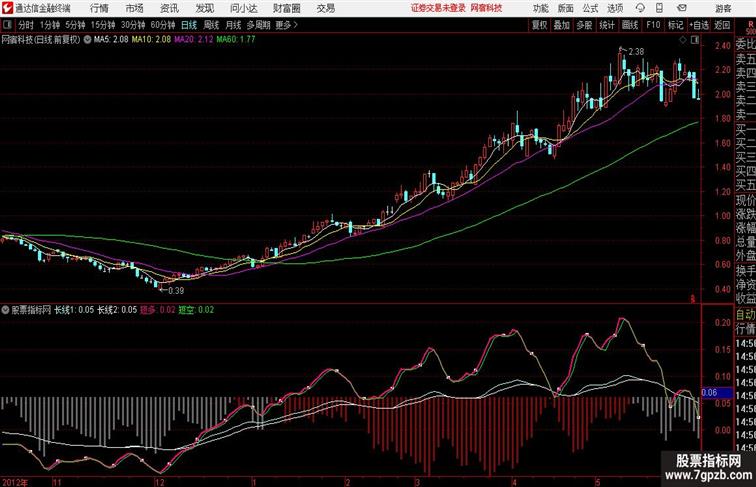Open the 财富圈 menu
The image size is (756, 487).
click(x=286, y=8)
